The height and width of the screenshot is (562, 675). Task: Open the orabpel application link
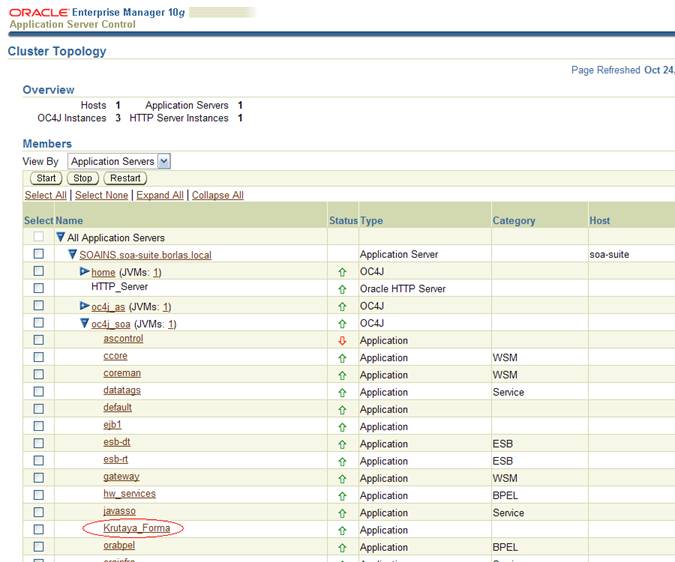tap(119, 545)
